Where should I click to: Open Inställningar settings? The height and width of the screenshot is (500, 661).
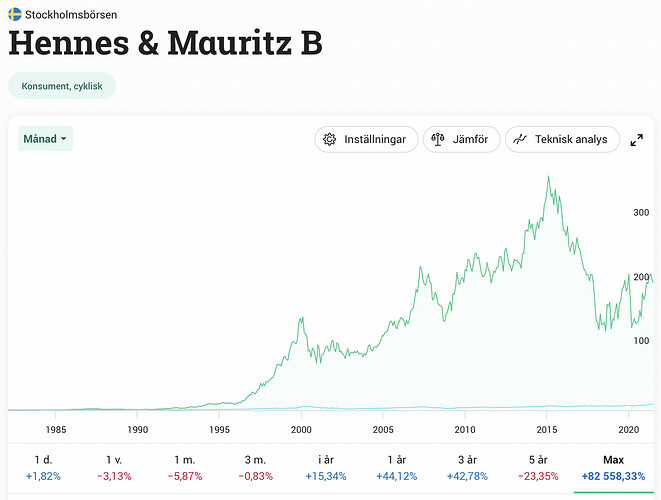point(366,140)
